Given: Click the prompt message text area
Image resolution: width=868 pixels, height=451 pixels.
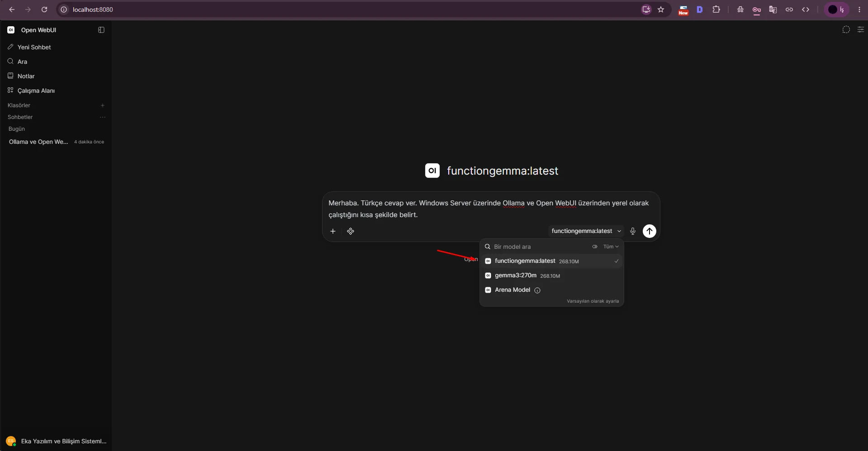Looking at the screenshot, I should (x=491, y=209).
